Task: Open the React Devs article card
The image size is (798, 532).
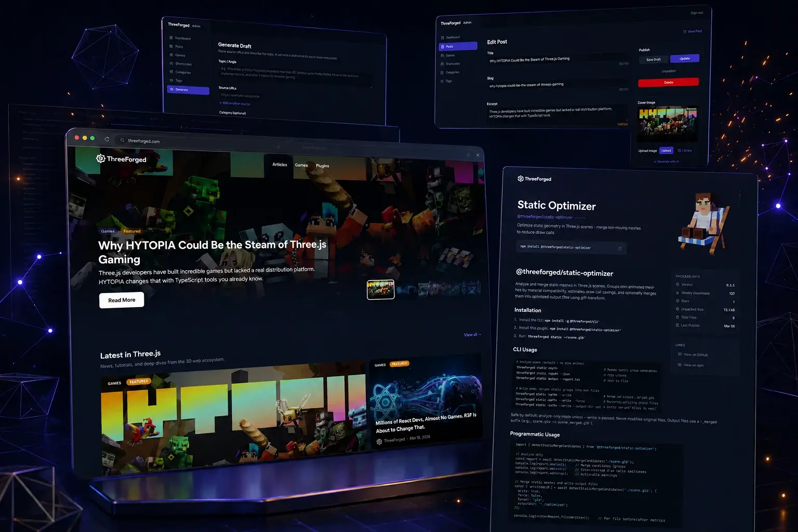Action: tap(427, 402)
